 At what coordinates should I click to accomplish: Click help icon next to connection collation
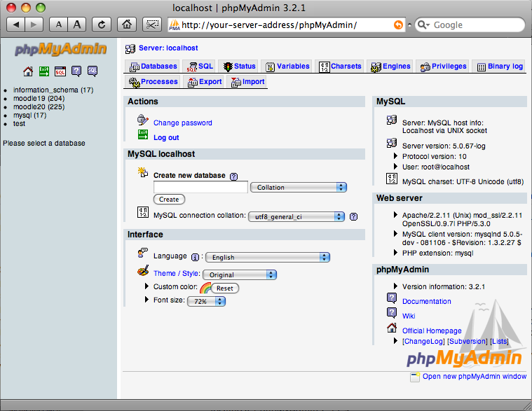pos(354,216)
